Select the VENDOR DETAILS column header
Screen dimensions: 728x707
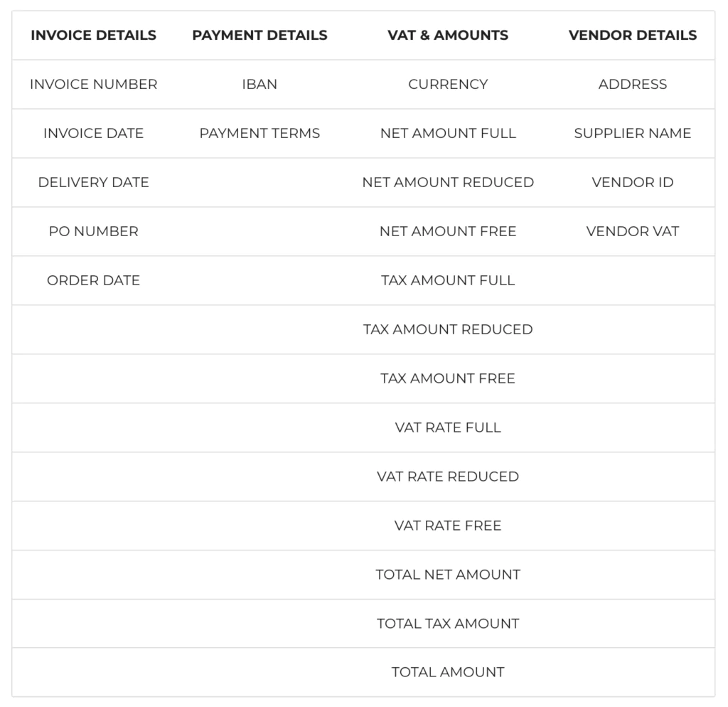pos(632,36)
